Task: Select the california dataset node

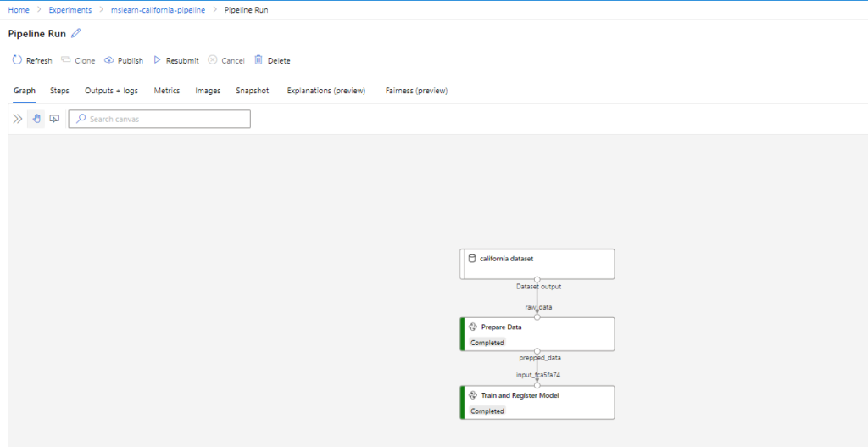Action: coord(537,264)
